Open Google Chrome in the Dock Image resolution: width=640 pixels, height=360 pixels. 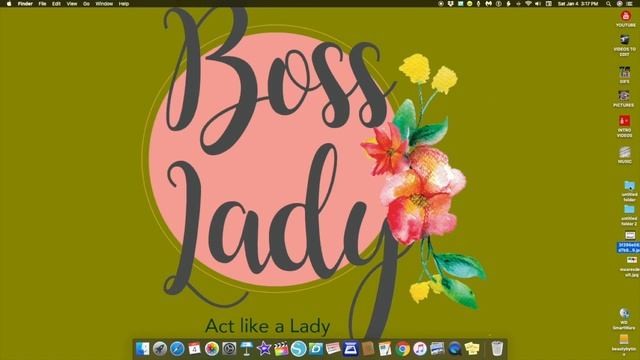402,349
